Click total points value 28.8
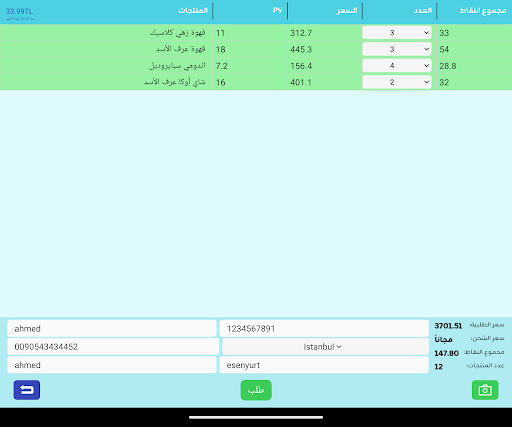The image size is (512, 427). (x=448, y=66)
